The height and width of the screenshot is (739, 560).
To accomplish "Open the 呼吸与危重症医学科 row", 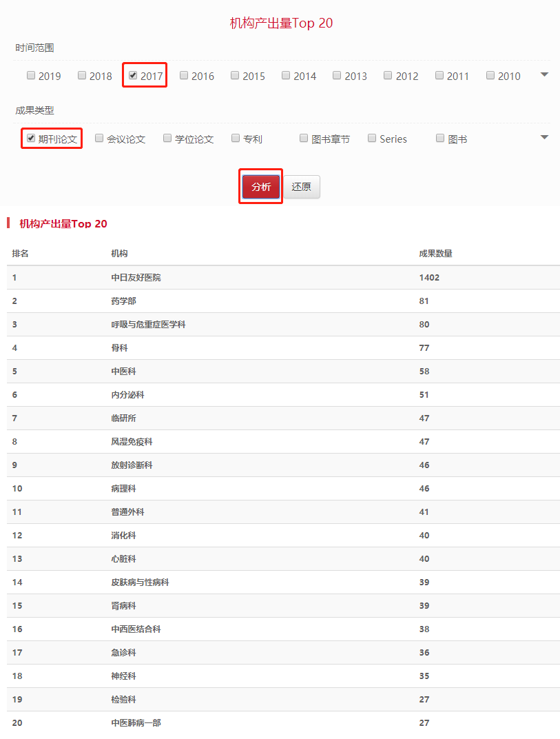I will tap(148, 324).
